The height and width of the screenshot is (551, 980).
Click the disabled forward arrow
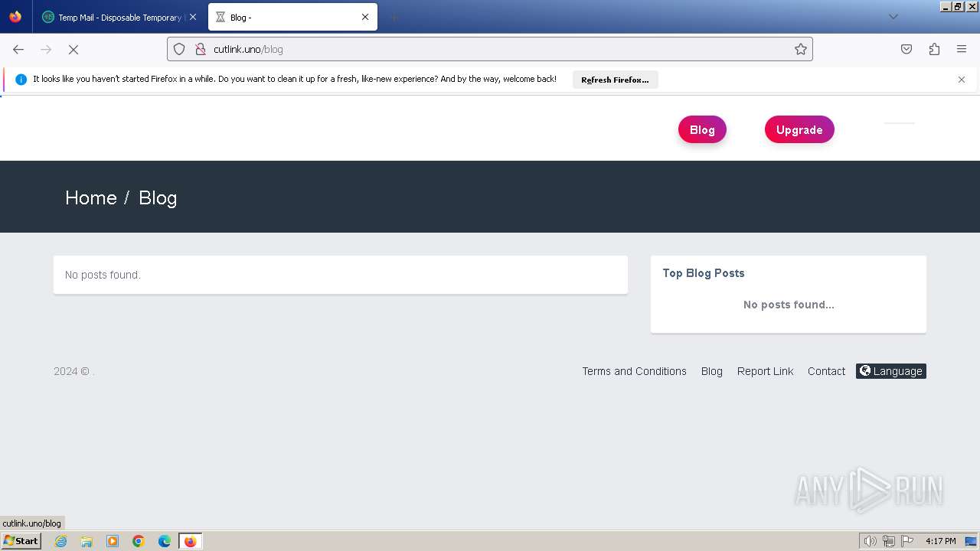46,49
